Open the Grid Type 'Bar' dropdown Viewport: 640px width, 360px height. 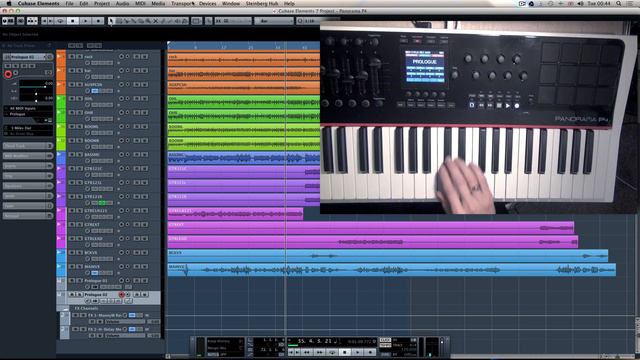(273, 21)
